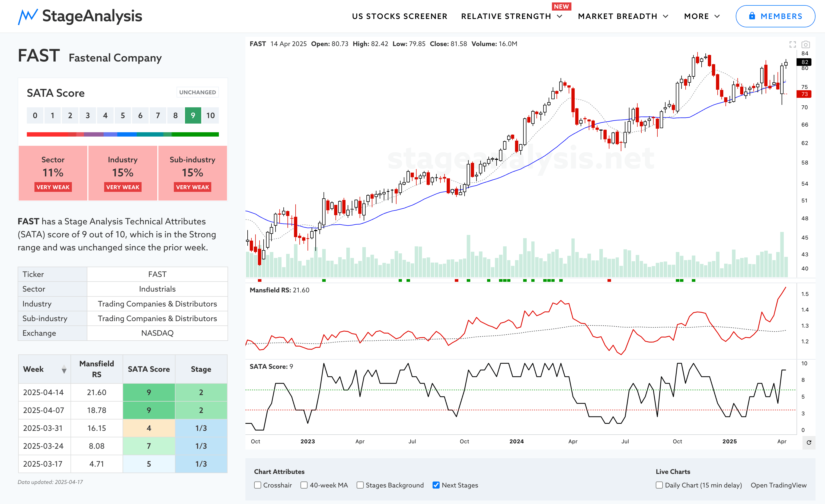This screenshot has width=825, height=504.
Task: Open TradingView link
Action: pos(778,485)
